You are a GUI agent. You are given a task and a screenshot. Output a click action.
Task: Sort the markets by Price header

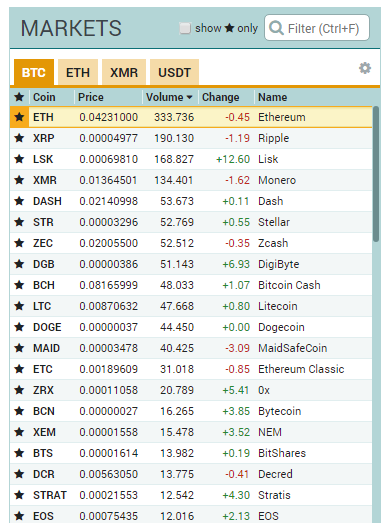pyautogui.click(x=90, y=97)
